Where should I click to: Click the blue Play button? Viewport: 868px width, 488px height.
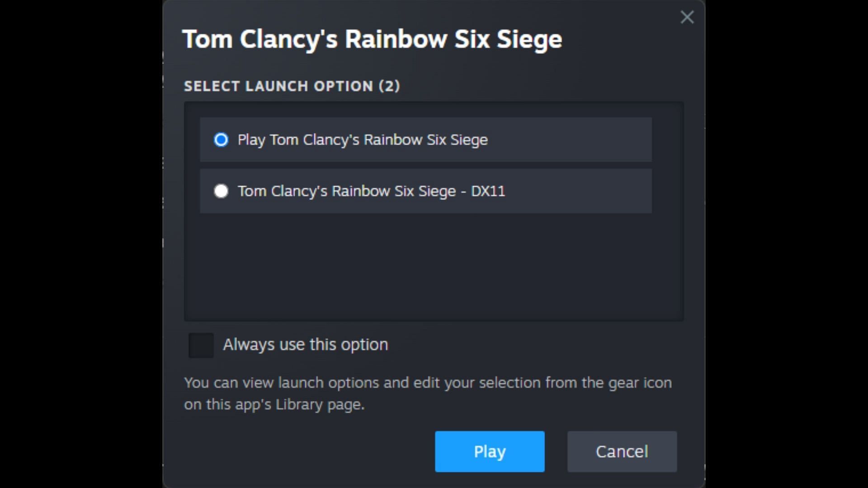click(490, 451)
